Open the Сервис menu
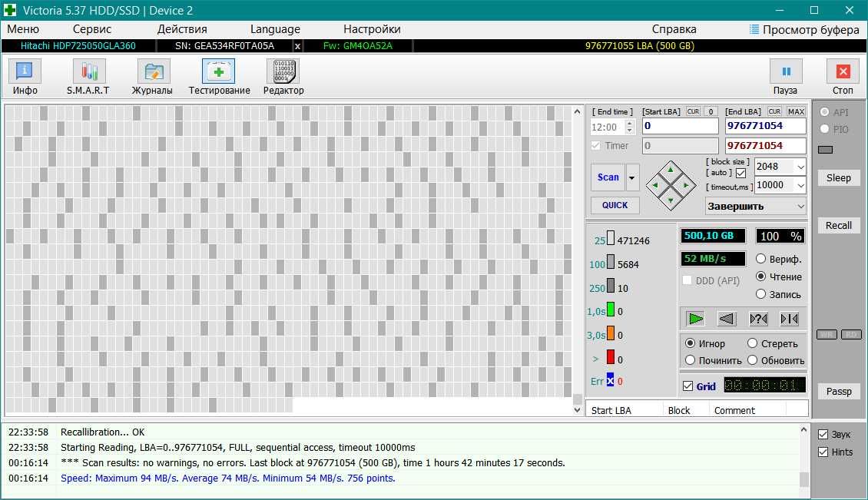This screenshot has width=868, height=500. (x=92, y=29)
